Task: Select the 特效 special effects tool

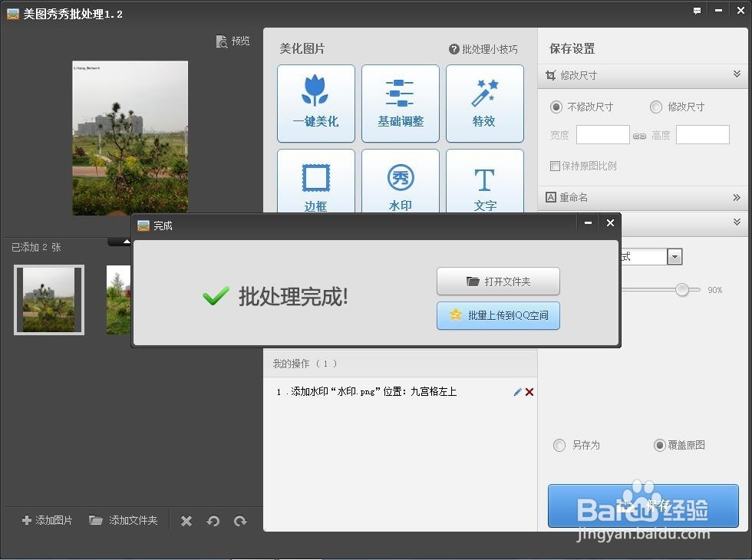Action: [x=484, y=104]
